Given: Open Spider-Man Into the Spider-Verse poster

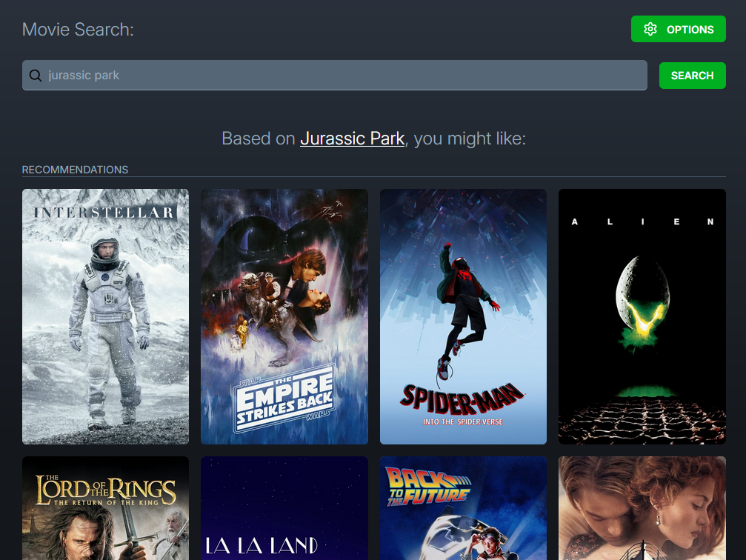Looking at the screenshot, I should pyautogui.click(x=463, y=316).
